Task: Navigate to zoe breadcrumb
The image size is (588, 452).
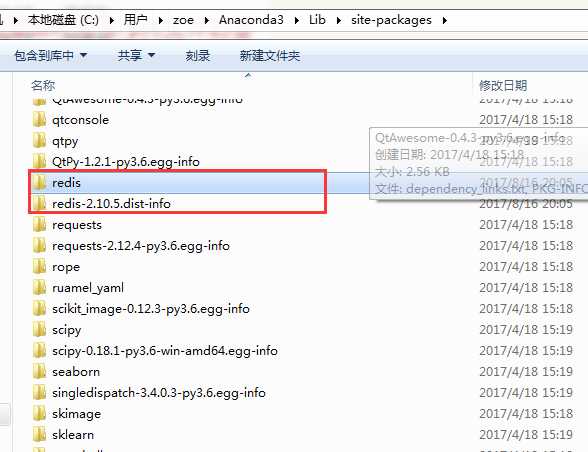Action: (183, 20)
